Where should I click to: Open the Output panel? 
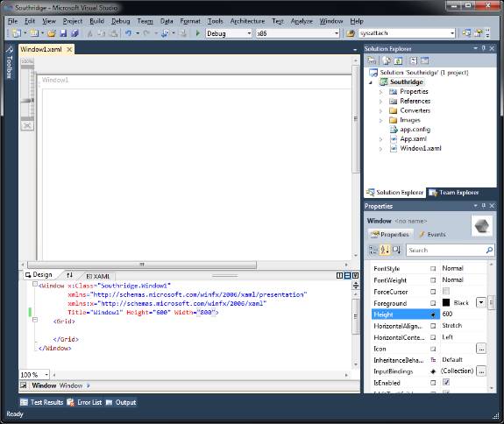point(121,402)
